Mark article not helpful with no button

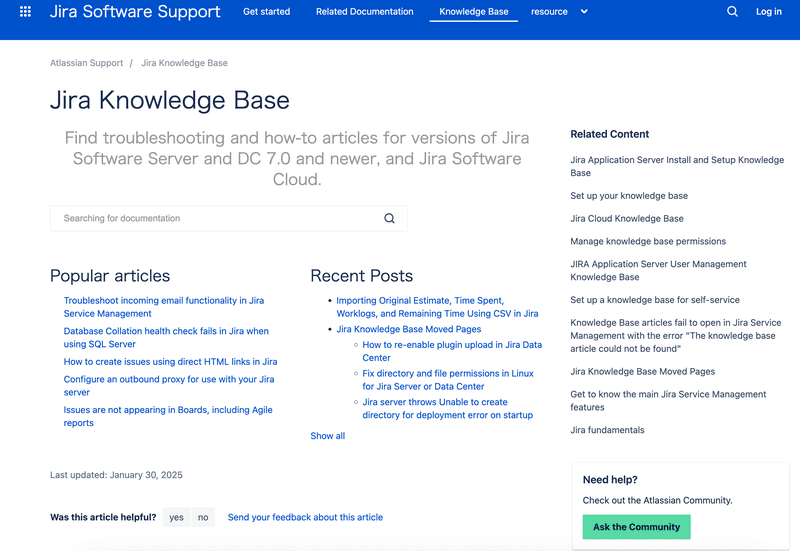click(x=203, y=517)
